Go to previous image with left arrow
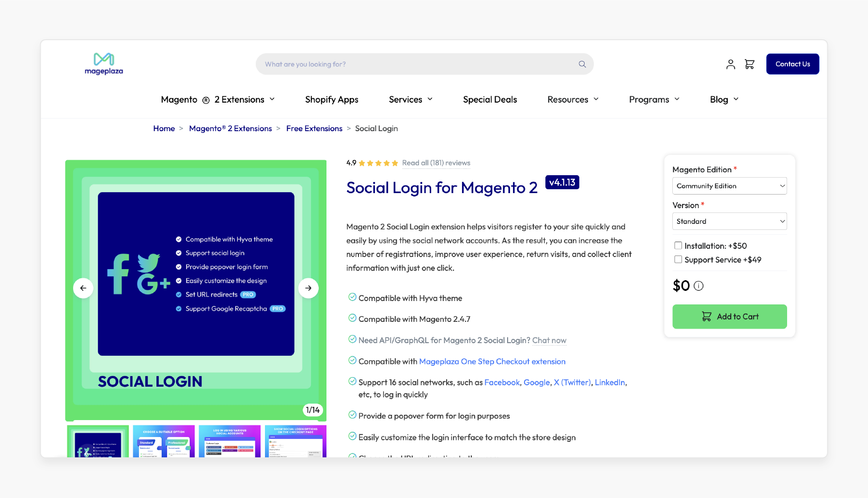This screenshot has width=868, height=498. pos(83,288)
